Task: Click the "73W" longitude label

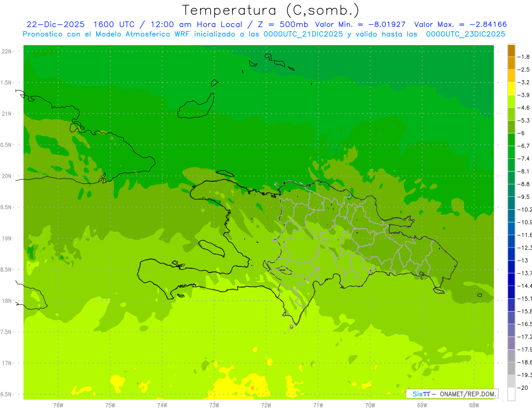Action: coord(214,405)
